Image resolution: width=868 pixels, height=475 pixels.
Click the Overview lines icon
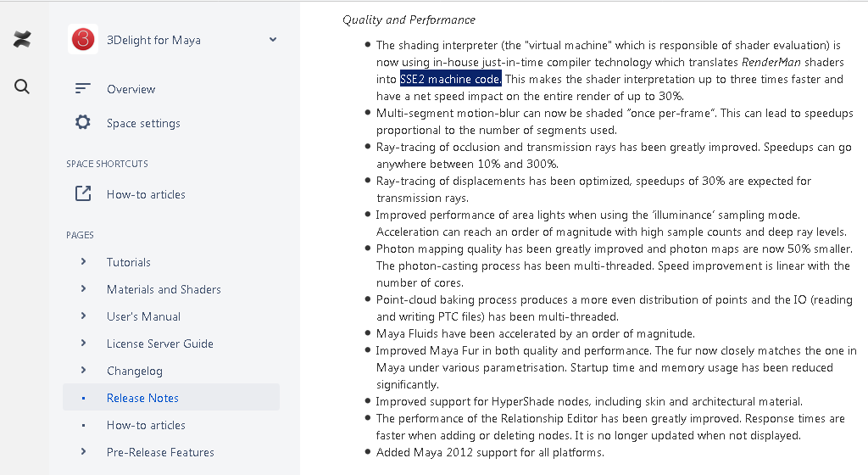[82, 89]
